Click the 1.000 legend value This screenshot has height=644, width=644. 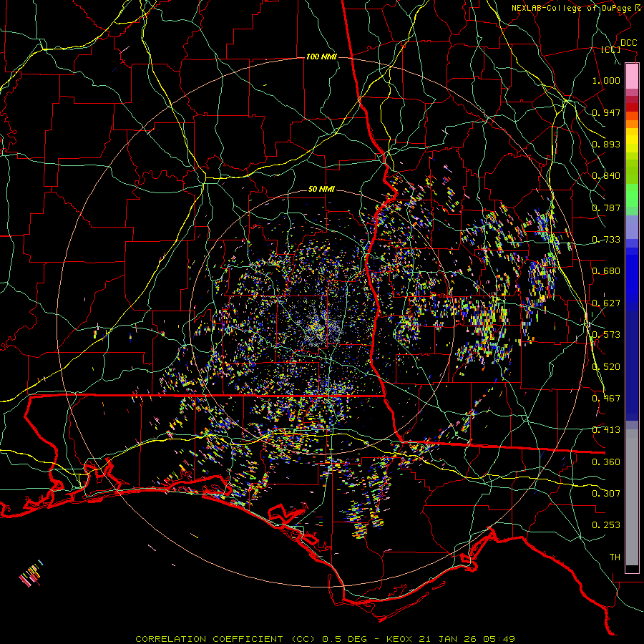click(x=606, y=80)
